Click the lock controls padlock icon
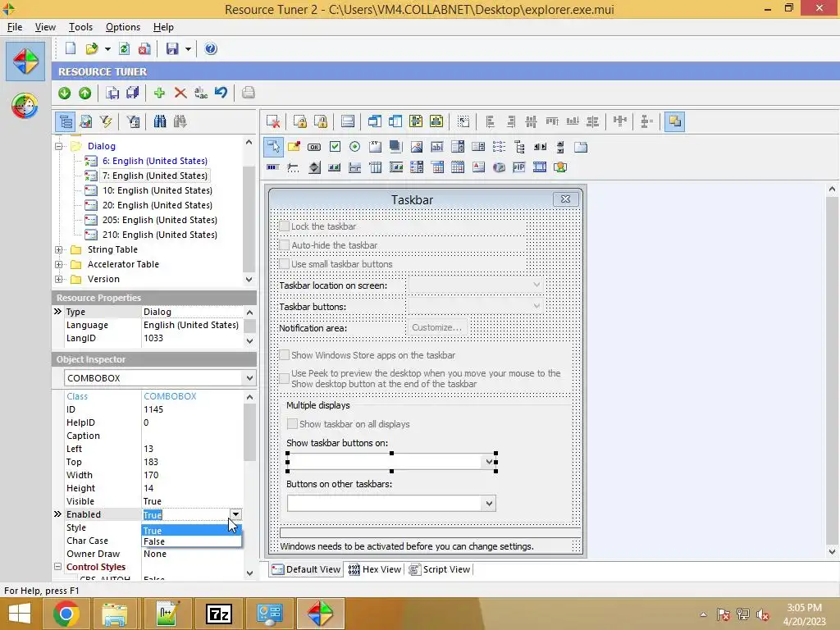840x630 pixels. click(x=300, y=121)
